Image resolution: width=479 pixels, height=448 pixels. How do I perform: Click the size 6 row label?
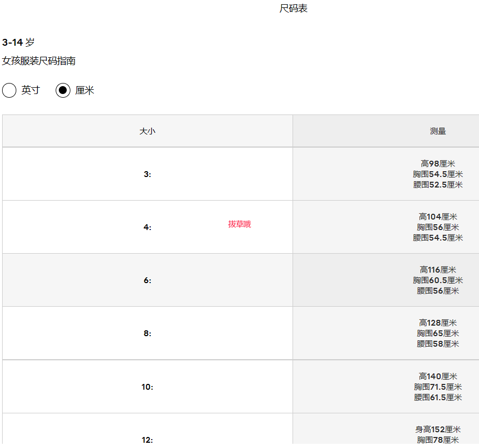tap(147, 280)
